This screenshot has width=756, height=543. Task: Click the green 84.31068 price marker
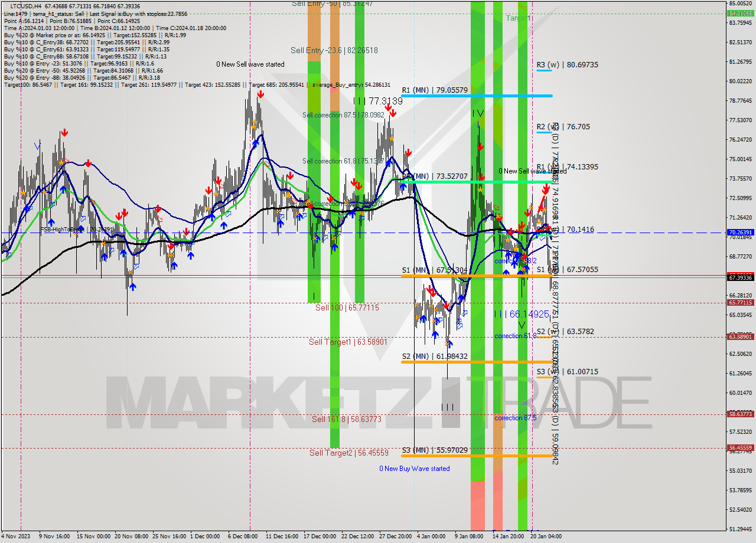[x=740, y=13]
